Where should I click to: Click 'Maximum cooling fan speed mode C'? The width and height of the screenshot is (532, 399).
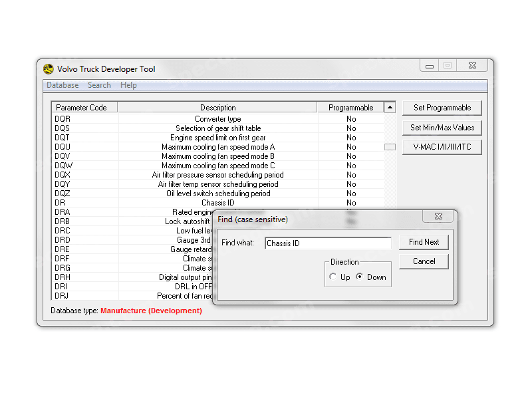click(x=218, y=166)
